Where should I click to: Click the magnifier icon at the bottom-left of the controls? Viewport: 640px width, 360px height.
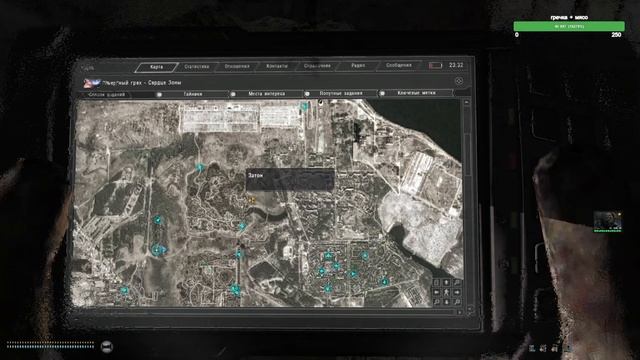(436, 302)
